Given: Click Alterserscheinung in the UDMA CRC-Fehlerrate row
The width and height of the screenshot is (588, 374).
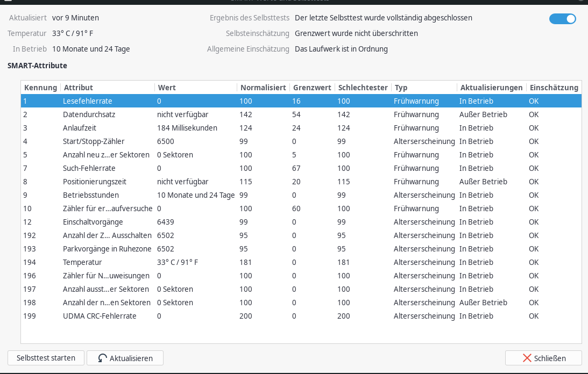Looking at the screenshot, I should tap(424, 317).
